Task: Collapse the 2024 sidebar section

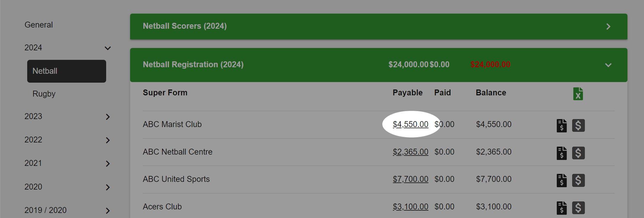Action: tap(108, 48)
